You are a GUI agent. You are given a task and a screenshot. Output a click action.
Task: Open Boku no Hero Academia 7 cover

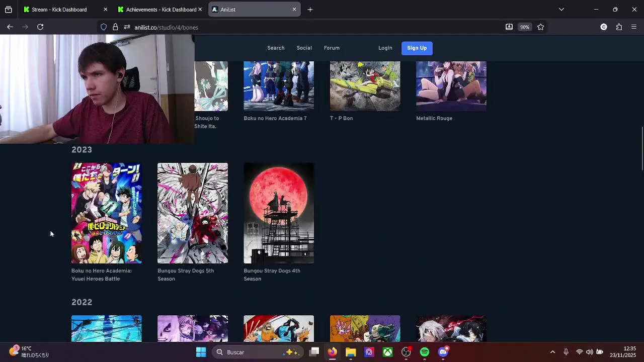279,86
